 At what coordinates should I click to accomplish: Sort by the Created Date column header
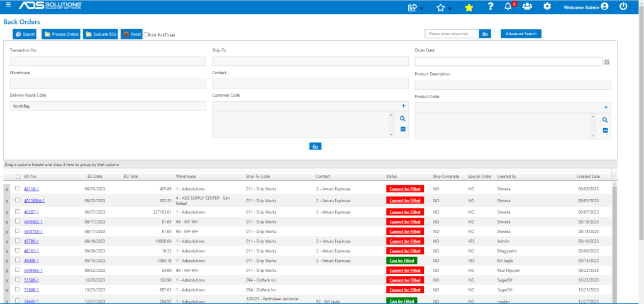click(588, 176)
